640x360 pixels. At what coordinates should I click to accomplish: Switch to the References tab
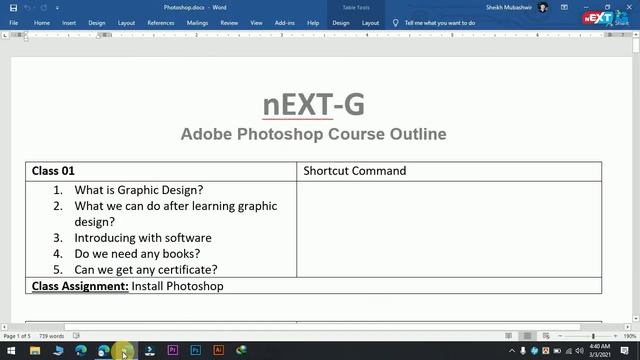(161, 23)
